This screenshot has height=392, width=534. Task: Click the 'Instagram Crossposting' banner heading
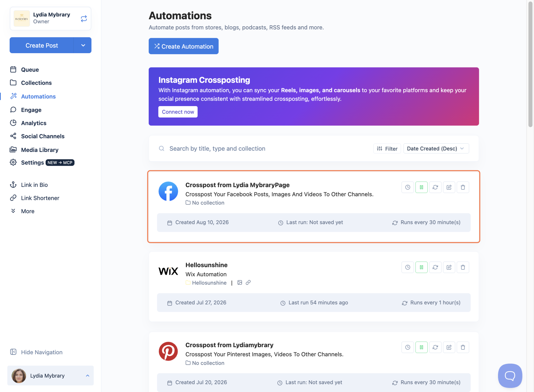(x=204, y=80)
